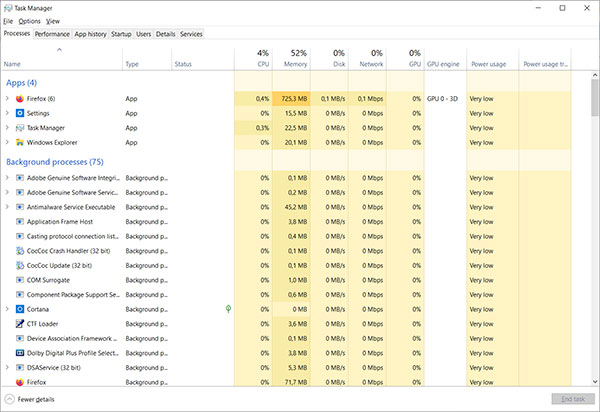
Task: Open the File menu
Action: (x=8, y=21)
